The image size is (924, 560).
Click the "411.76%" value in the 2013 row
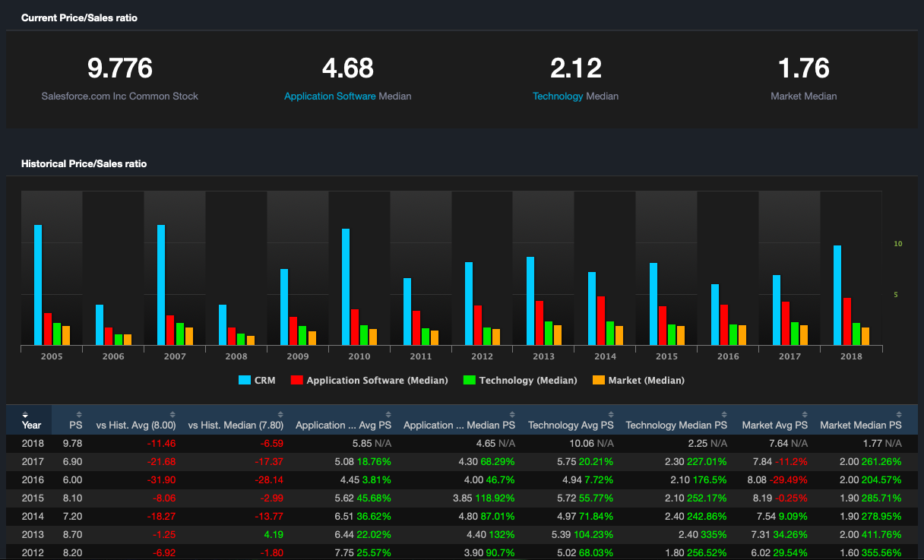point(883,534)
